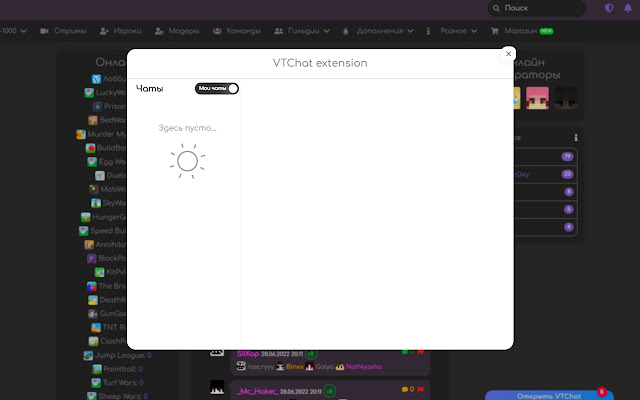The image size is (640, 400).
Task: Open Binxx user link
Action: (295, 367)
